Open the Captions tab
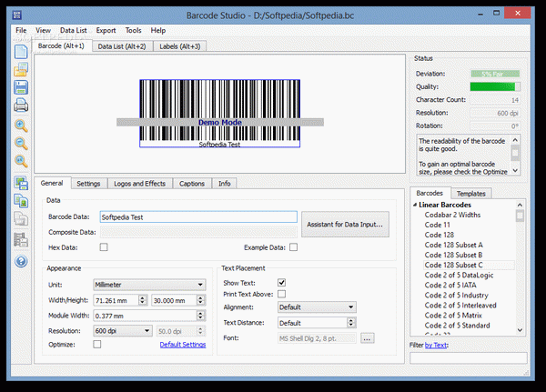Viewport: 546px width, 392px height. (x=192, y=184)
